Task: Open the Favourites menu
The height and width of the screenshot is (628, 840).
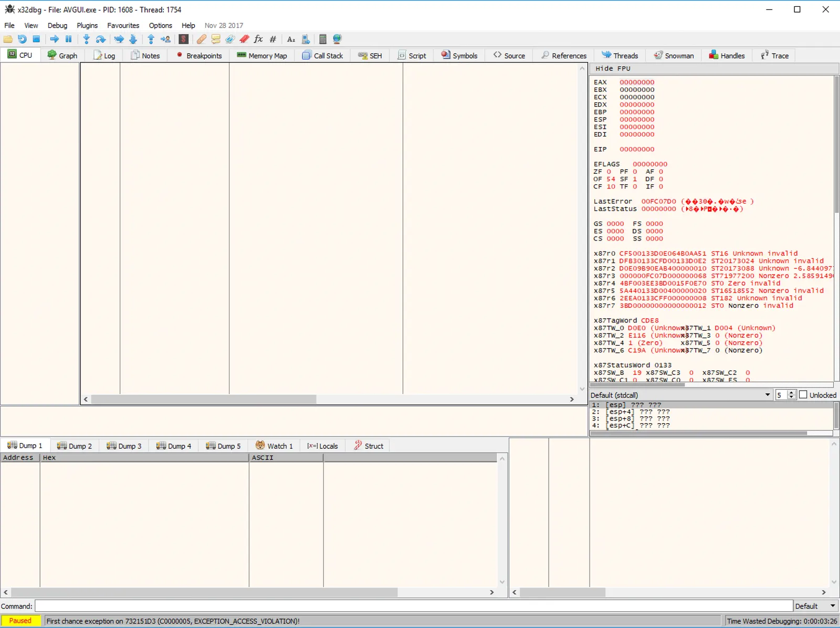Action: tap(123, 25)
